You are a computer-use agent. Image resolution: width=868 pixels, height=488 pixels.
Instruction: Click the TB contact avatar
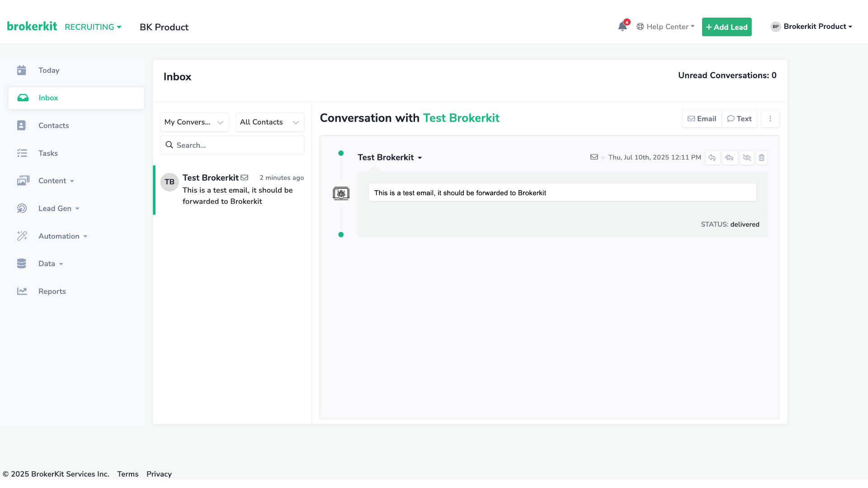click(x=170, y=182)
